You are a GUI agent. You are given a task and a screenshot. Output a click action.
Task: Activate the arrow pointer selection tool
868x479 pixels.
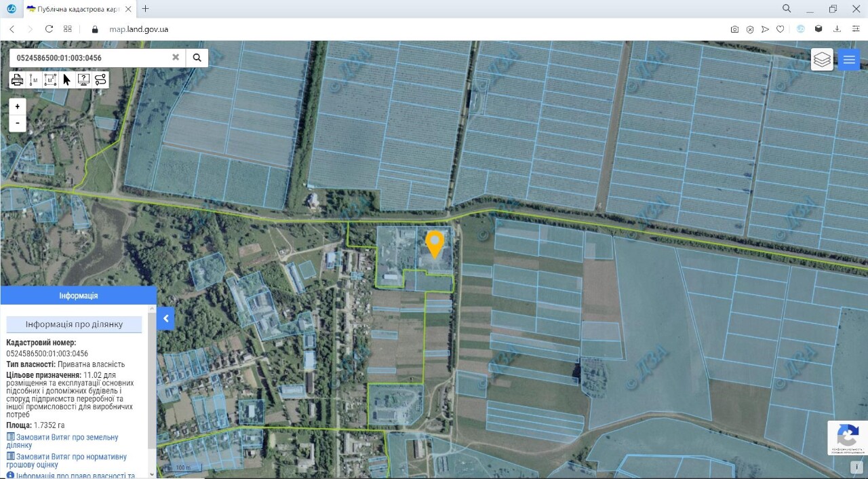[x=66, y=79]
